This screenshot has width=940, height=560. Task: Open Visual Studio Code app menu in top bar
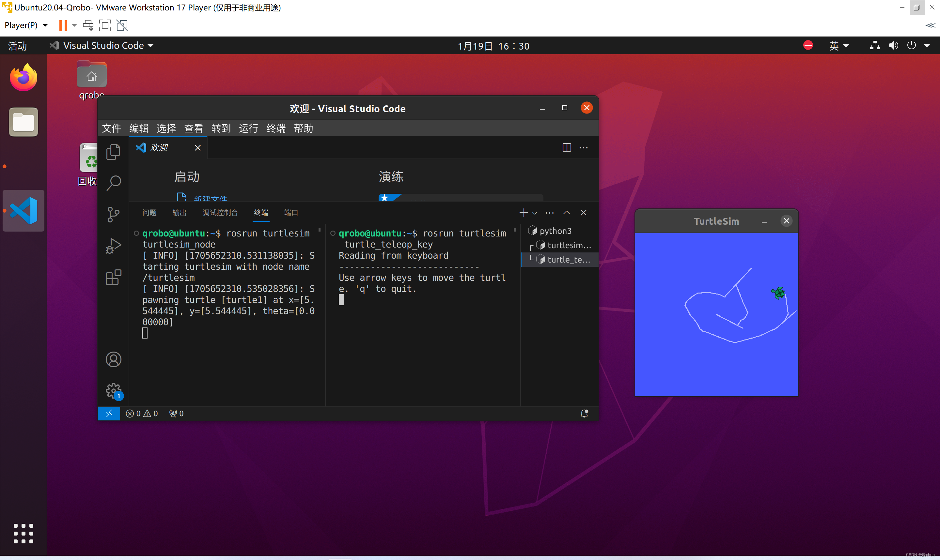pyautogui.click(x=101, y=46)
